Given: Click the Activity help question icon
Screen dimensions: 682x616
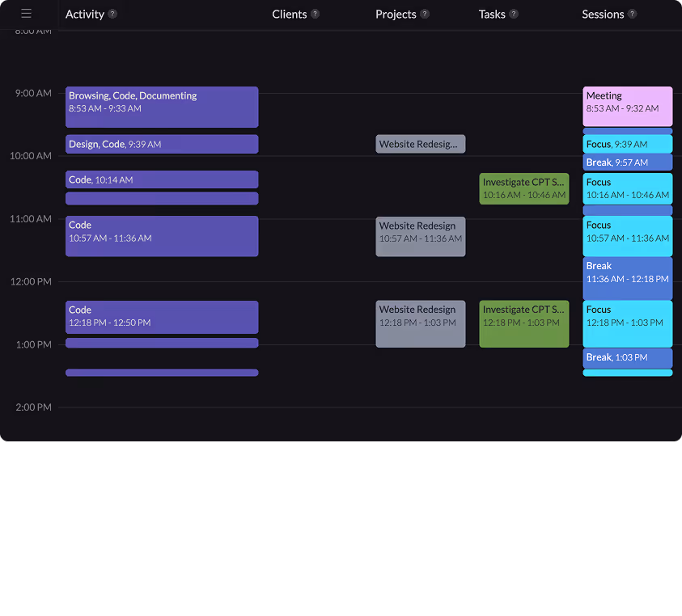Looking at the screenshot, I should click(x=112, y=14).
